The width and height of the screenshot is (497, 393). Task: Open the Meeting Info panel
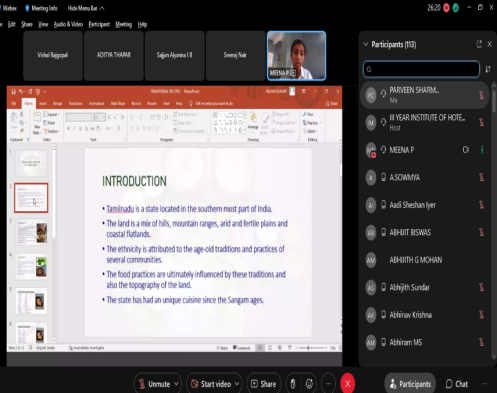pyautogui.click(x=41, y=8)
